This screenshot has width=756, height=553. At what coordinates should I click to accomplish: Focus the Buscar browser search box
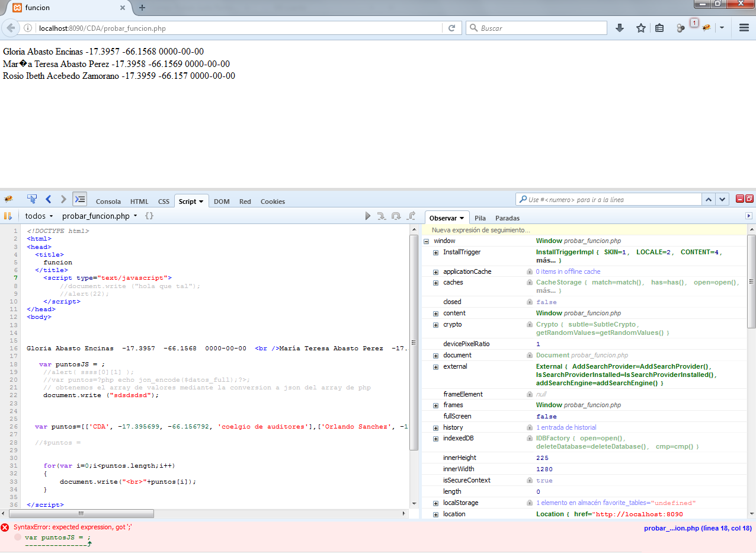click(536, 28)
